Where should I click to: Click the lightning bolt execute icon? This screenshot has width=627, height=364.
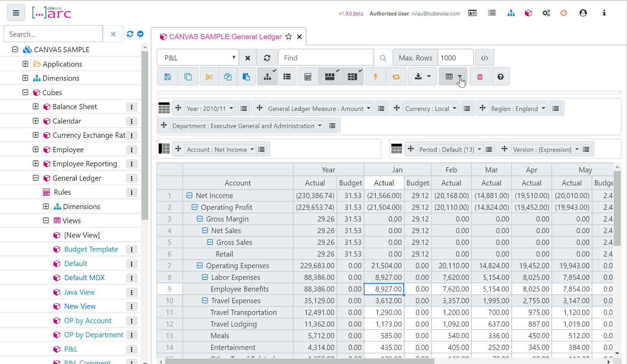(375, 77)
